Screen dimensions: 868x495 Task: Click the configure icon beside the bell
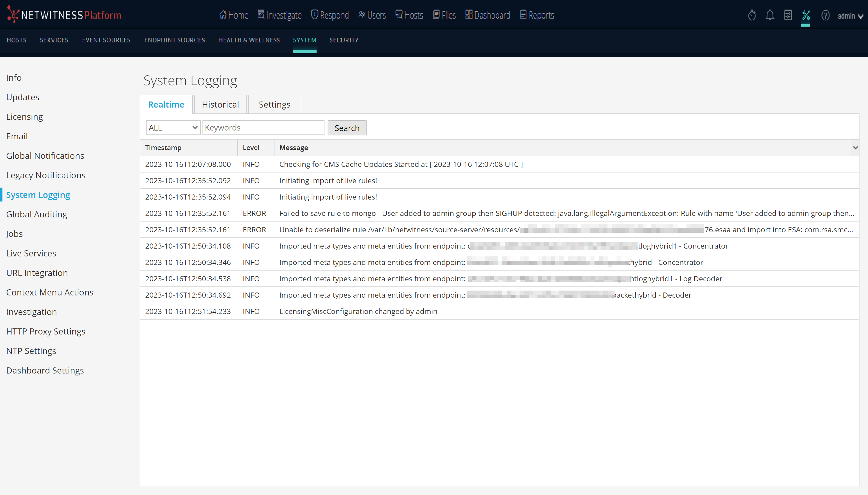click(x=788, y=15)
